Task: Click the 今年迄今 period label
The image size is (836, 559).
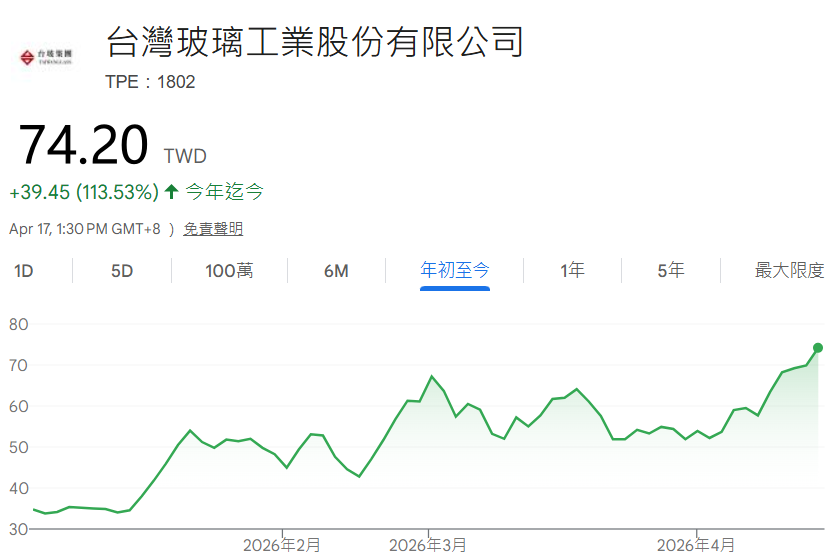Action: [224, 191]
